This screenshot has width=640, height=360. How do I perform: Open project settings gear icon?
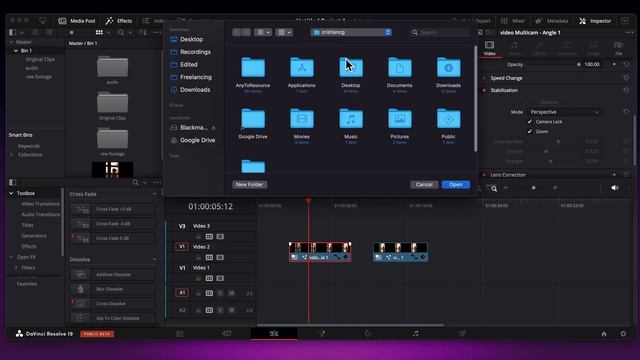click(623, 334)
